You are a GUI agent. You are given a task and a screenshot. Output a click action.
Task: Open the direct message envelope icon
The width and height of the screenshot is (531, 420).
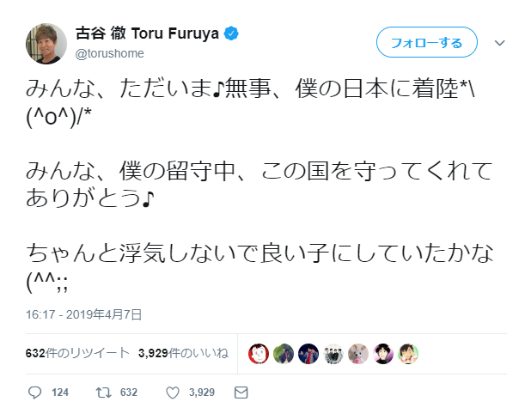(241, 393)
